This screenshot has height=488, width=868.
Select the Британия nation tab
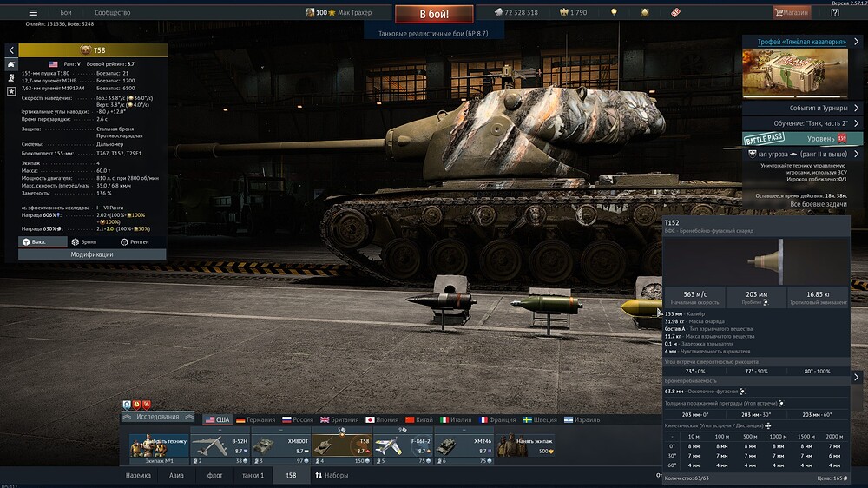(x=339, y=420)
